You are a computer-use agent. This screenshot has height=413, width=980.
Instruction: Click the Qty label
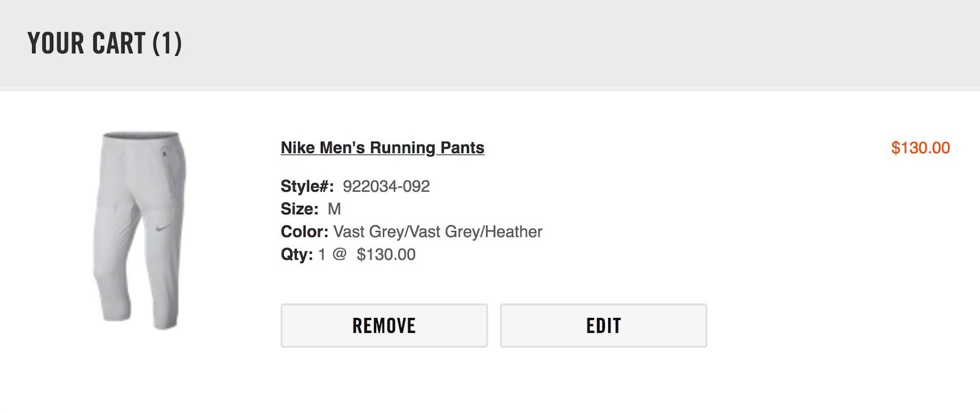tap(297, 254)
